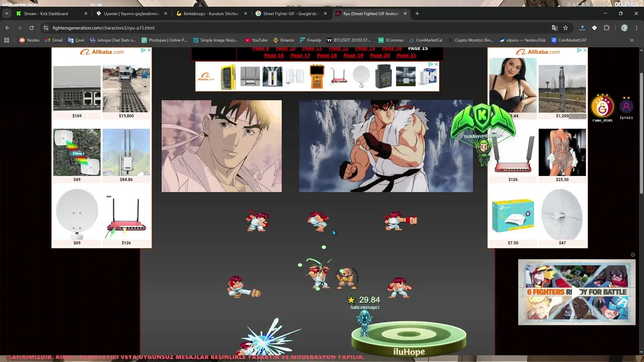Open the Çevir bookmark
644x362 pixels.
tap(76, 40)
